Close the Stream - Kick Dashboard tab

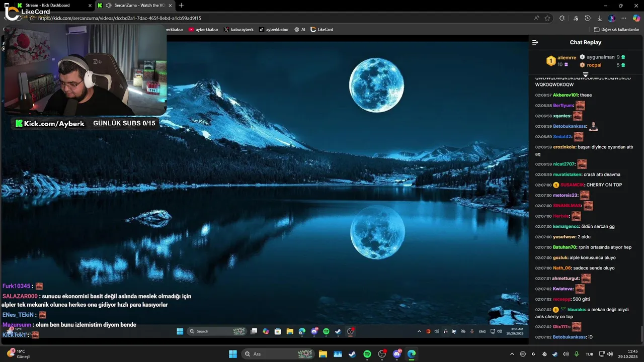click(90, 6)
